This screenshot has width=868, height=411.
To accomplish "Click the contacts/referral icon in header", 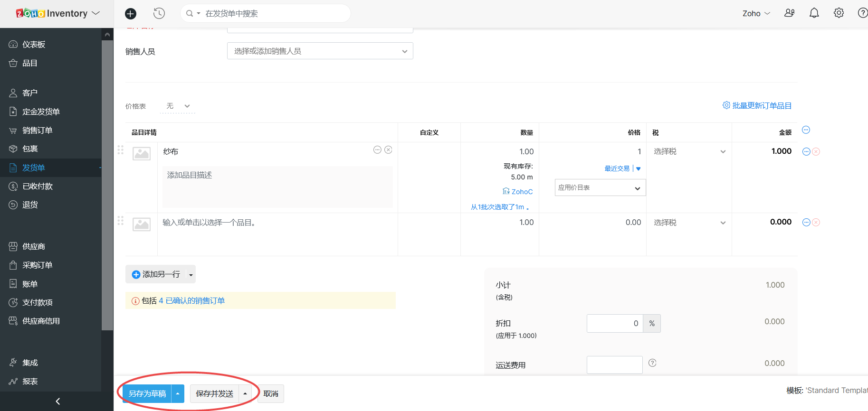I will click(x=789, y=13).
